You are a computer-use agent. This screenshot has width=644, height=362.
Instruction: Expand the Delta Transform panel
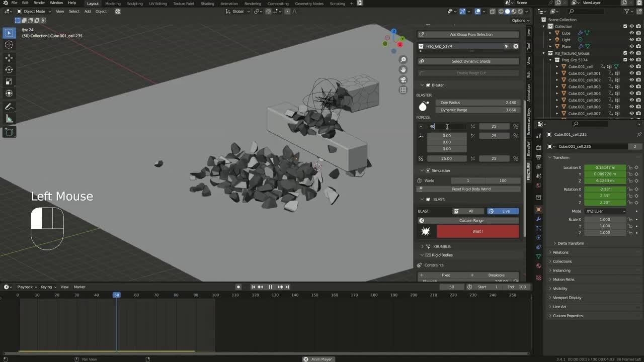pos(571,243)
